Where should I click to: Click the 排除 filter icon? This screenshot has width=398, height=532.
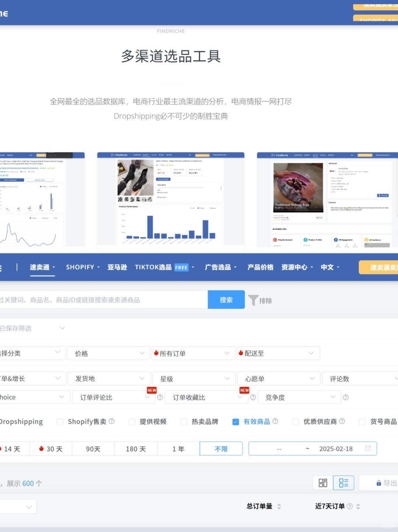point(260,300)
